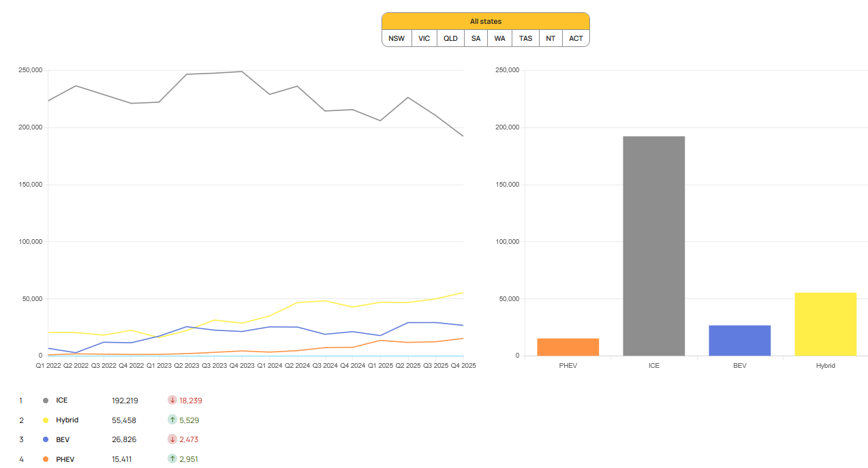This screenshot has width=868, height=468.
Task: Filter by ACT
Action: [x=576, y=38]
